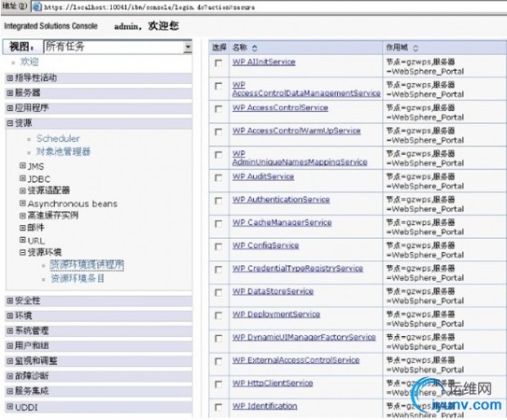
Task: Expand the 系统管理 section
Action: point(10,330)
